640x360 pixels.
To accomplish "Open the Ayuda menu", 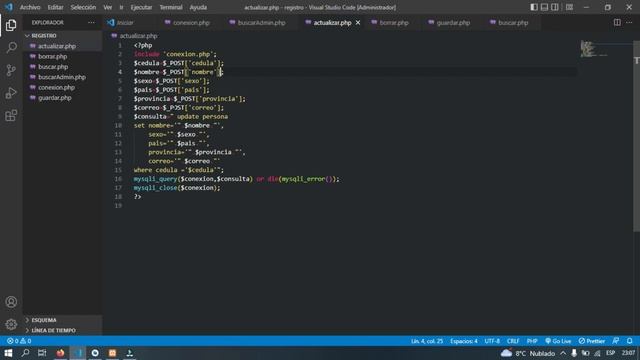I will (198, 7).
